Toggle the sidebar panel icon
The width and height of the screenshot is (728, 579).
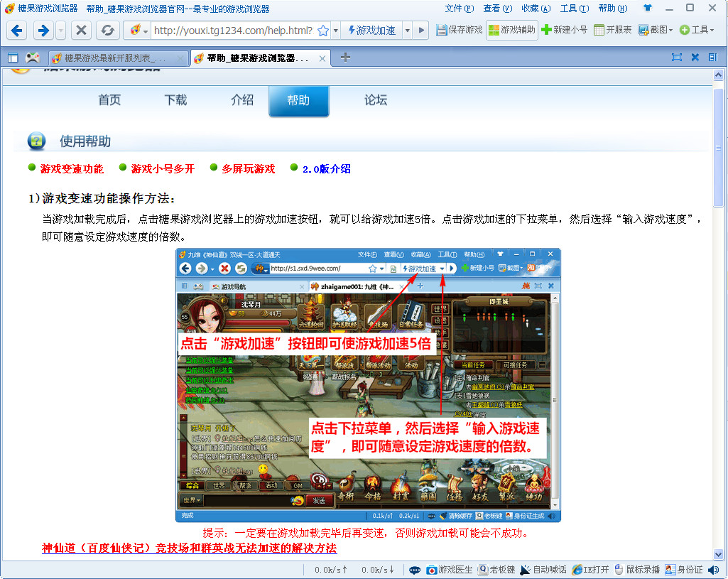point(13,58)
